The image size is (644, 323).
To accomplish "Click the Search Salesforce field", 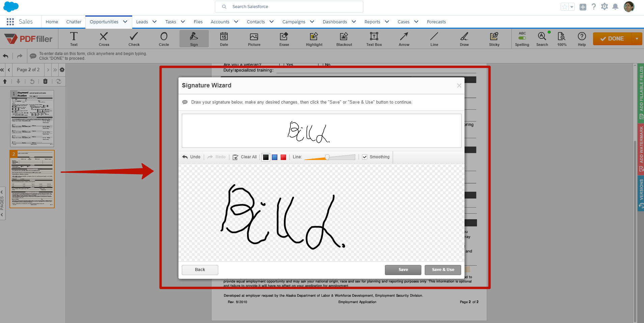I will pos(289,7).
